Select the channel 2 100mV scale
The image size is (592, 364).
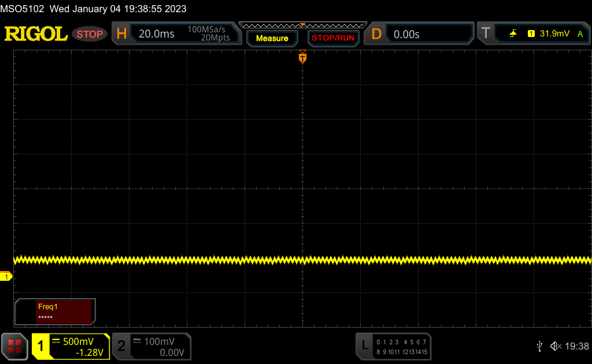(x=160, y=341)
